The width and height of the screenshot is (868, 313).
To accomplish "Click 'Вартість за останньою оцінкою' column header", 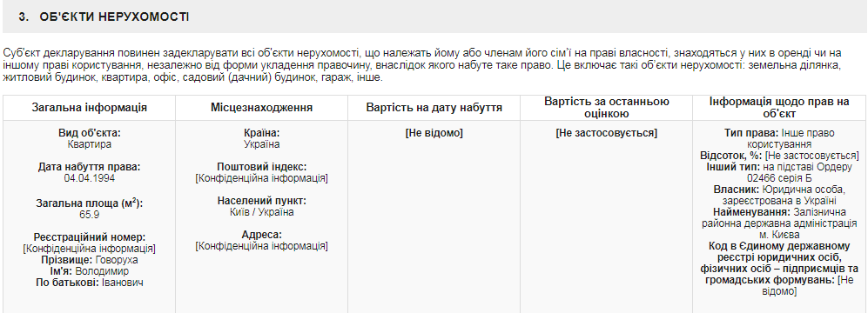I will click(606, 108).
